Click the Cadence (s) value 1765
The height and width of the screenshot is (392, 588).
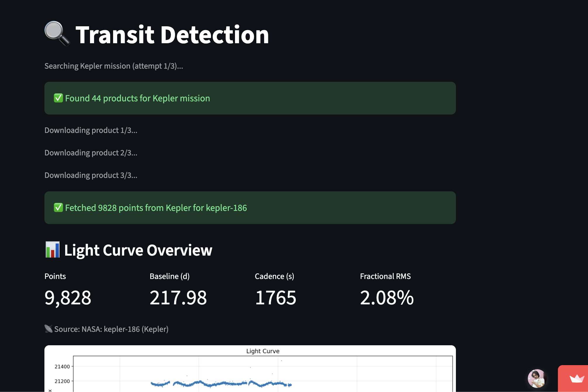coord(276,298)
